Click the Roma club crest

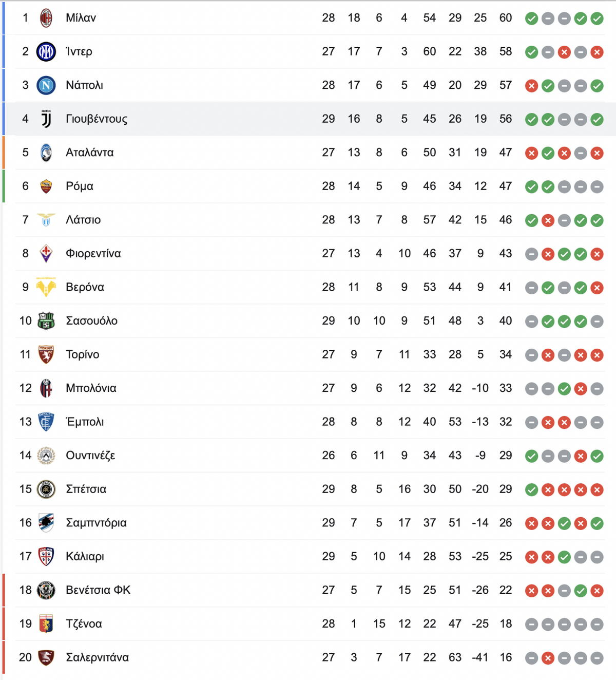point(46,186)
